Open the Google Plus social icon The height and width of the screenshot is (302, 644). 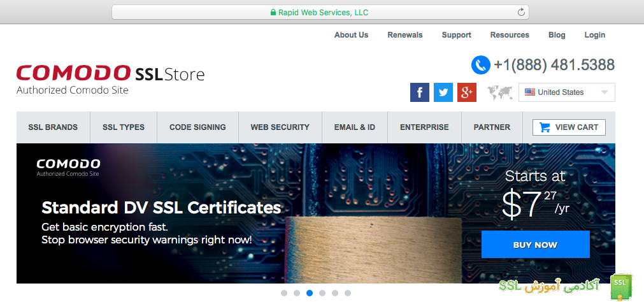click(x=466, y=92)
